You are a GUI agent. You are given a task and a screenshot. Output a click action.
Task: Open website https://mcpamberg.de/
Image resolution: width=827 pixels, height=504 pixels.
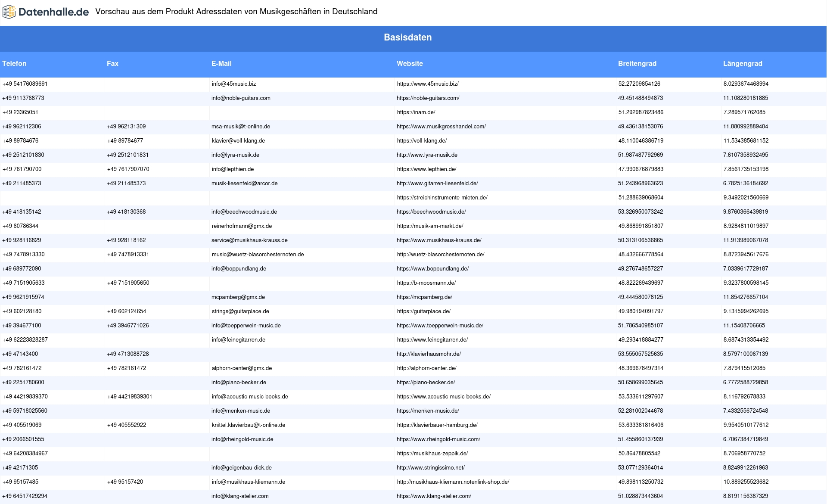pyautogui.click(x=424, y=297)
